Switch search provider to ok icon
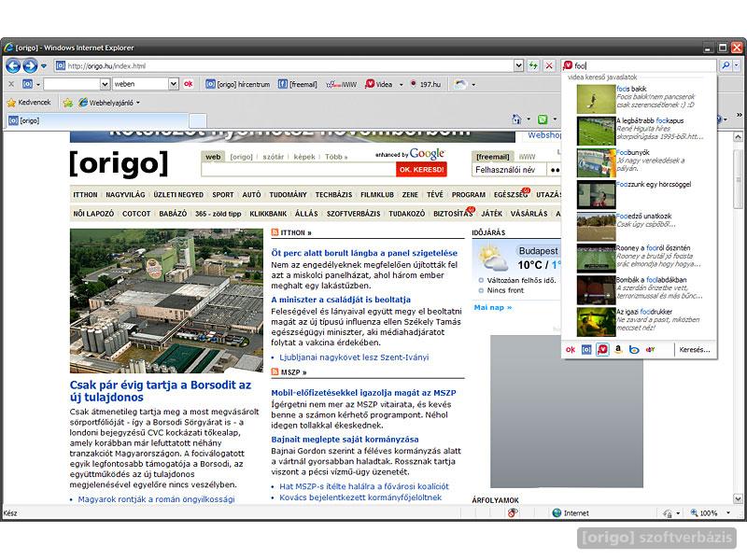 (x=571, y=349)
